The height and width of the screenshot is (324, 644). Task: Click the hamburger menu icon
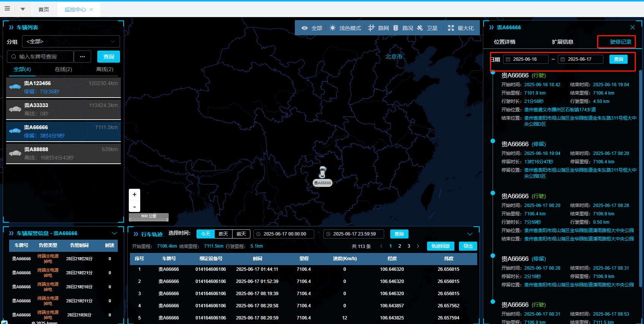[7, 9]
